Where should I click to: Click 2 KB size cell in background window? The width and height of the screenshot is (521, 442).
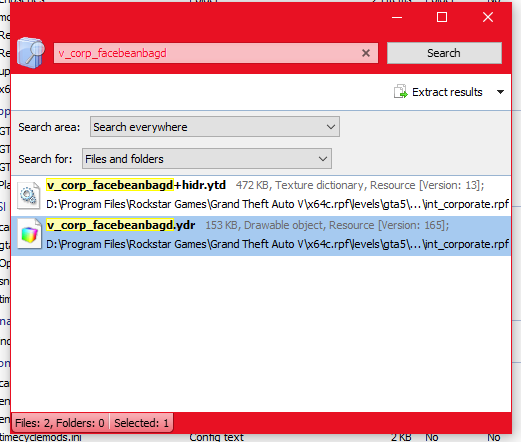click(x=401, y=438)
